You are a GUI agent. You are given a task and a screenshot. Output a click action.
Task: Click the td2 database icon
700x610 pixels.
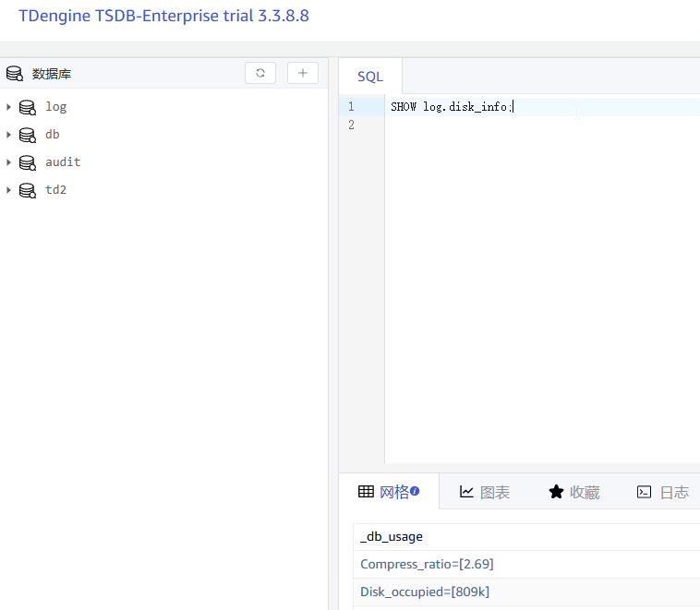tap(28, 190)
